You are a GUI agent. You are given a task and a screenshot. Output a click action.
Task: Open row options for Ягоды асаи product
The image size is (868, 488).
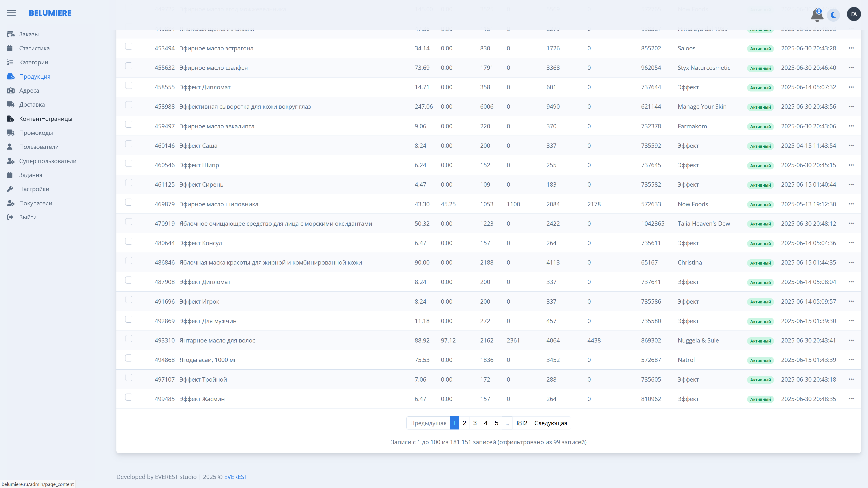(851, 360)
